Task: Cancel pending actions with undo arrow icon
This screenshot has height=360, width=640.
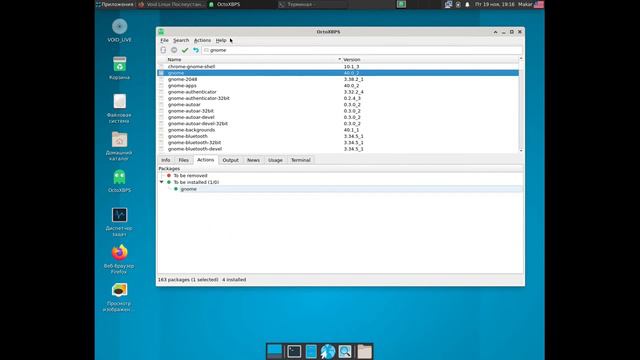Action: (196, 50)
